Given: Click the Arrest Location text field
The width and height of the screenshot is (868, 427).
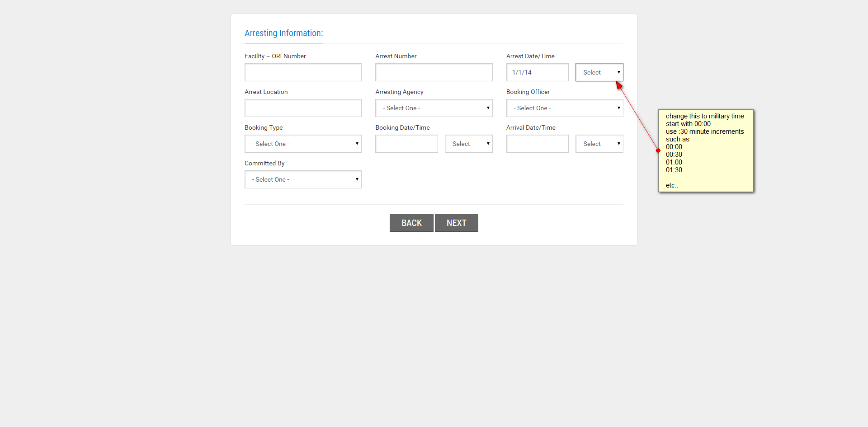Looking at the screenshot, I should pyautogui.click(x=303, y=108).
